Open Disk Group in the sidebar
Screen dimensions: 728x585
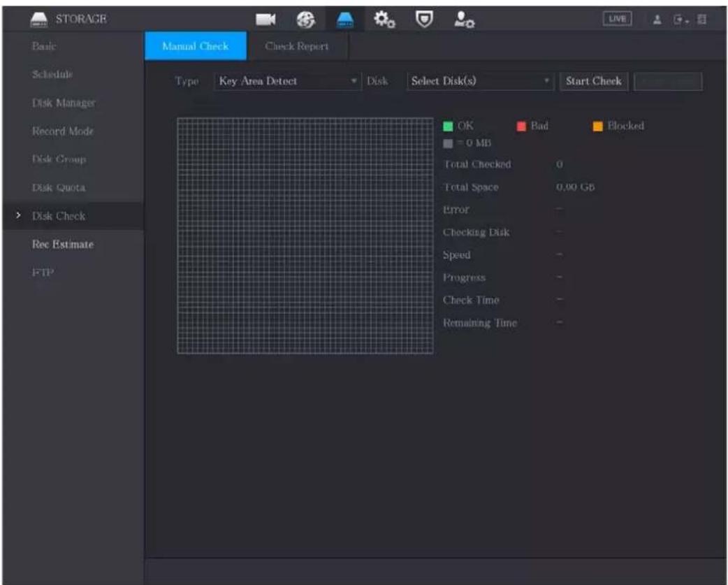tap(59, 159)
